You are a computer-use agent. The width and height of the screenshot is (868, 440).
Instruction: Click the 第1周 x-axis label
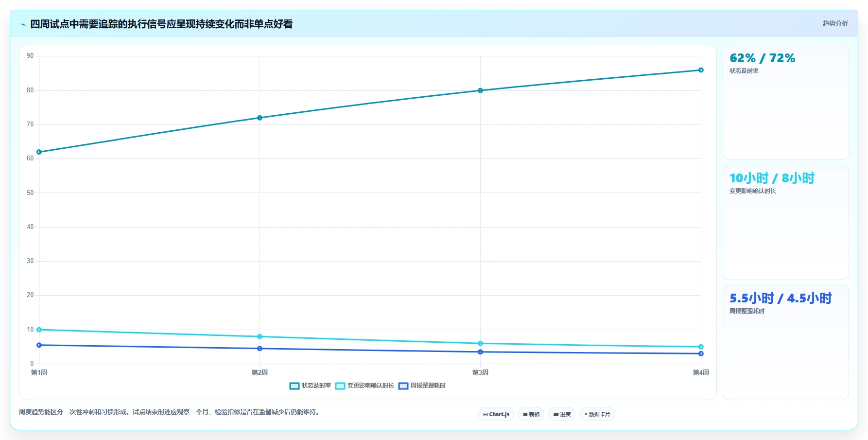(39, 372)
